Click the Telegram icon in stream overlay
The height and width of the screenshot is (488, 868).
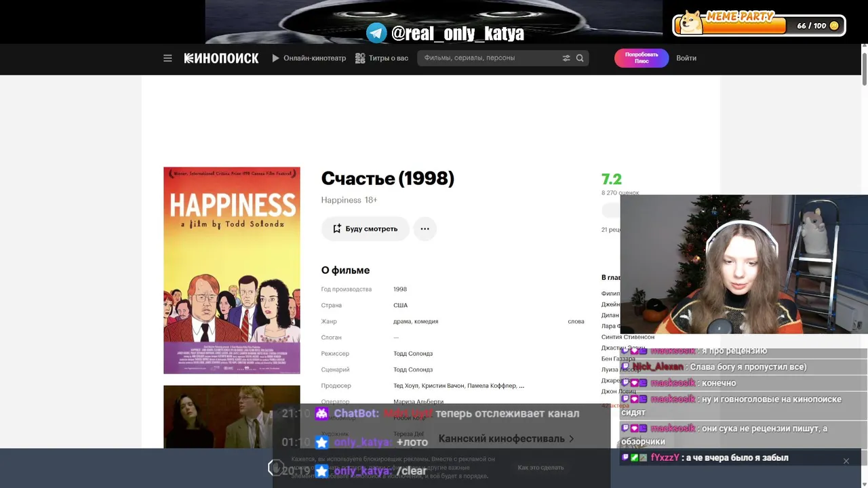(x=376, y=33)
